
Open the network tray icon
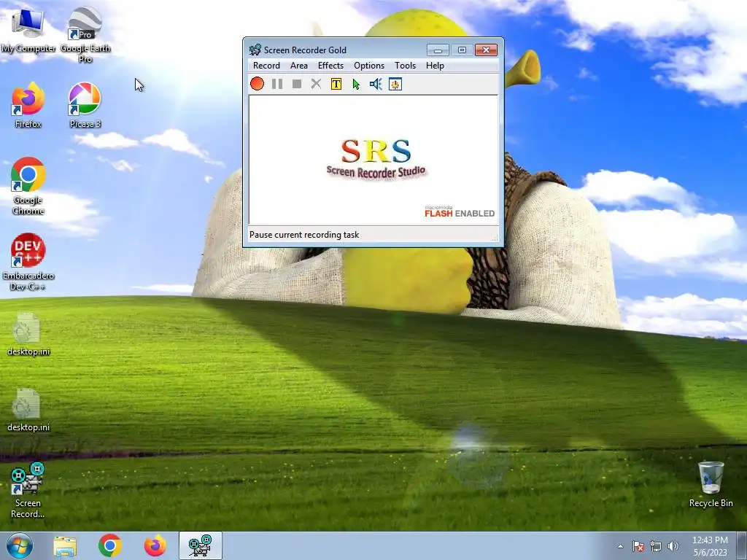click(656, 546)
